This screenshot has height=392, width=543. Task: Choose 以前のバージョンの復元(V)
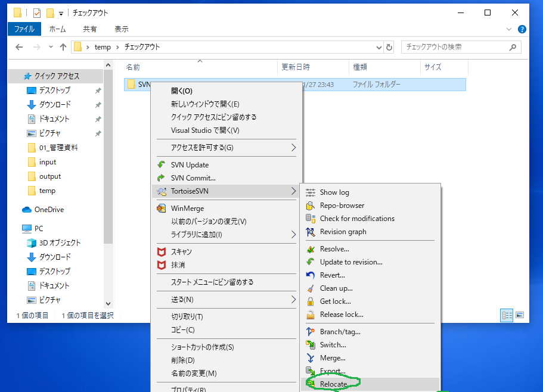point(226,222)
